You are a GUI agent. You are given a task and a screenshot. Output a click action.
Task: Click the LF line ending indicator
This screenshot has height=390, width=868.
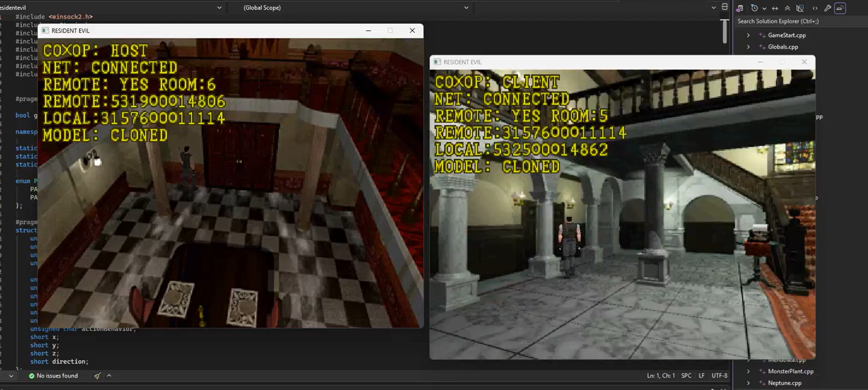tap(701, 376)
